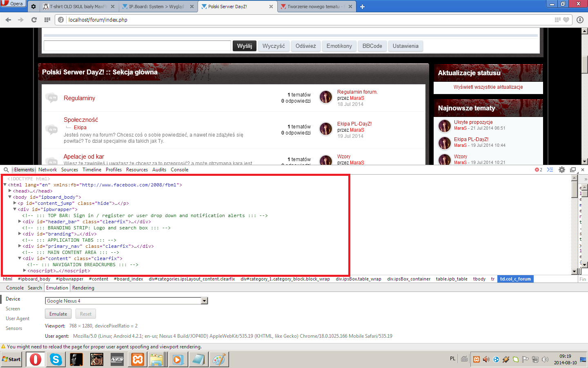Open XAMPP from the system tray icon
Screen dimensions: 588x368
(477, 359)
